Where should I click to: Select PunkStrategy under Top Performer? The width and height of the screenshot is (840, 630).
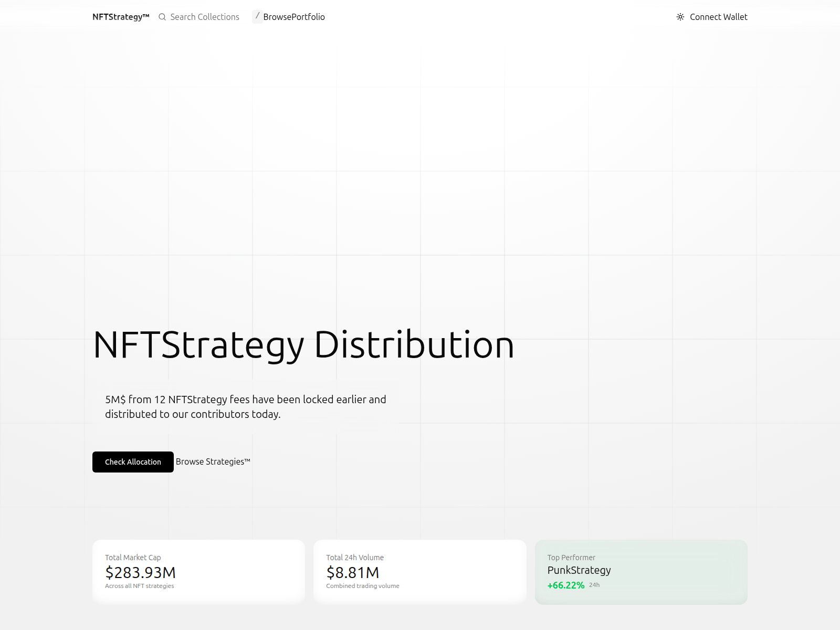click(x=579, y=570)
